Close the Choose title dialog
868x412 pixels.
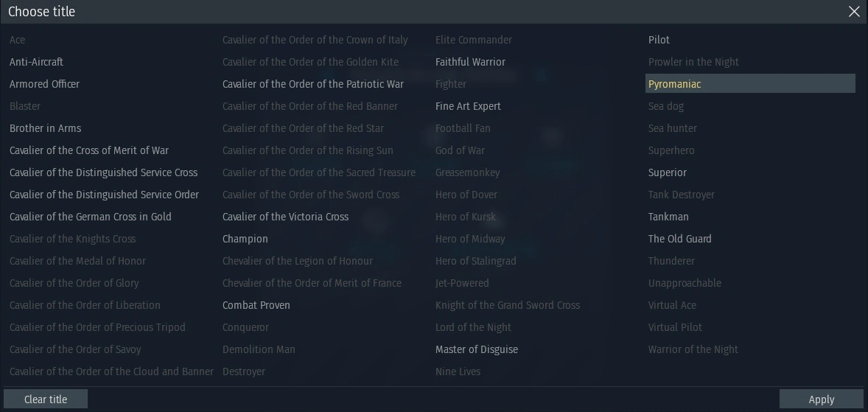pos(854,12)
